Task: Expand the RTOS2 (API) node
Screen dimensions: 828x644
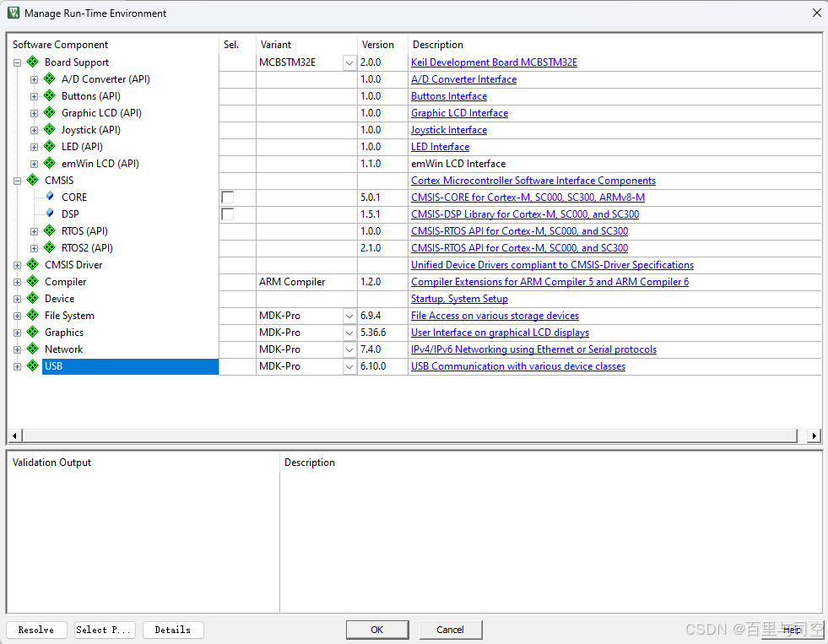Action: 35,249
